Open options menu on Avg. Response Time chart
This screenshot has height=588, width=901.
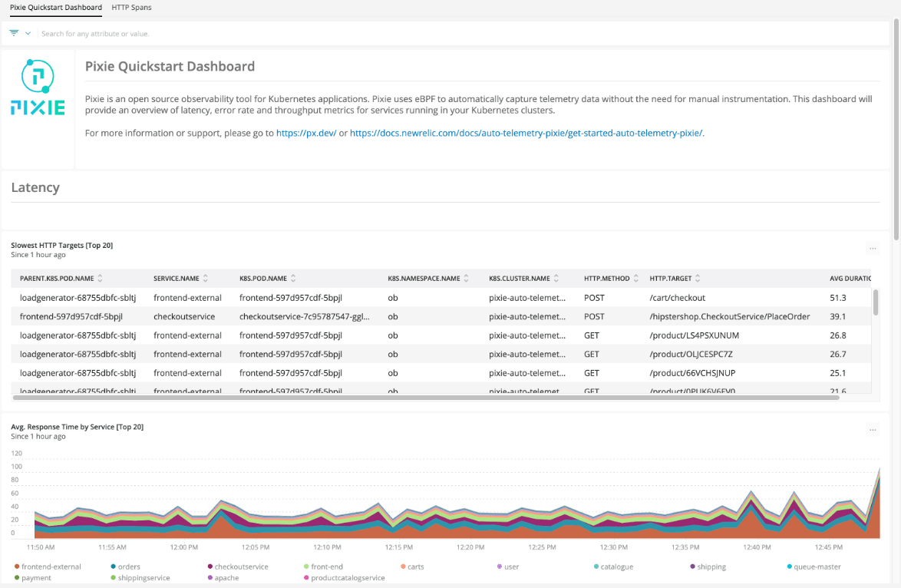coord(873,429)
